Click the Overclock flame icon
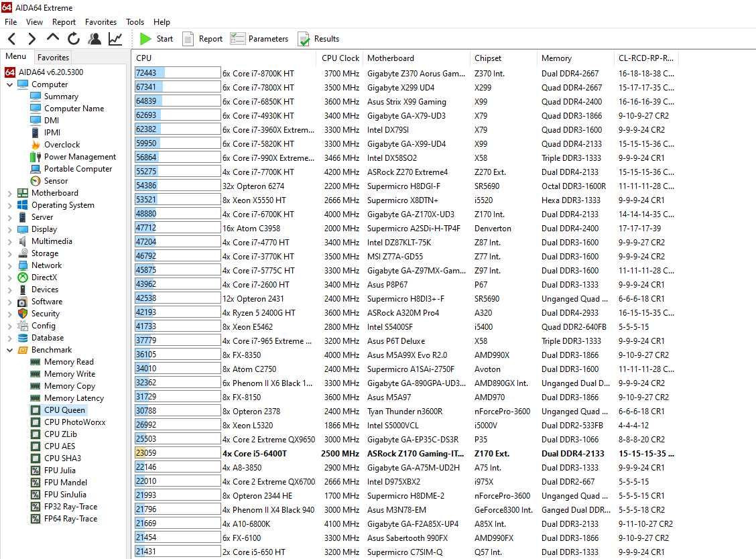This screenshot has height=559, width=756. 36,145
